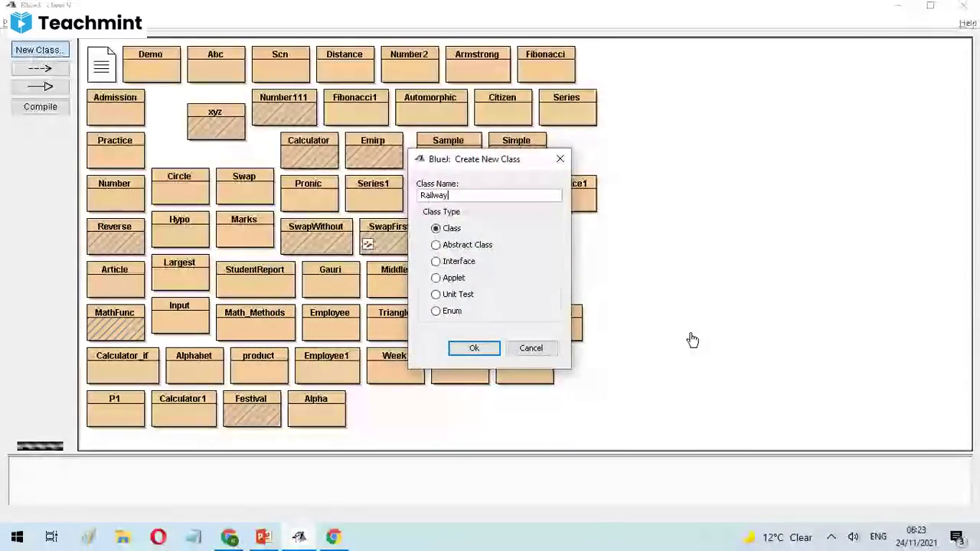Click the ENG language indicator
980x551 pixels.
878,537
